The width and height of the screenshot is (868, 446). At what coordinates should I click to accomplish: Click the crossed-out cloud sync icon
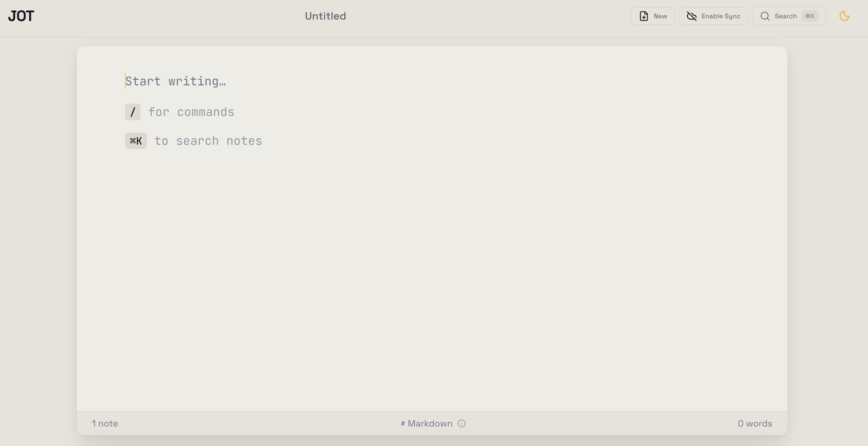click(x=692, y=16)
